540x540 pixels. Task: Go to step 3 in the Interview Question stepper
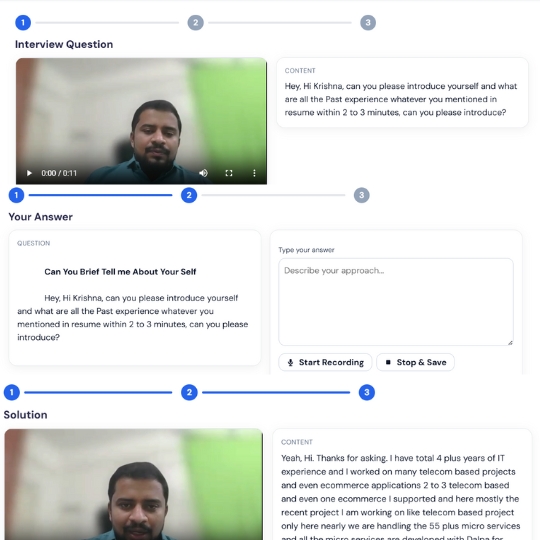tap(368, 23)
